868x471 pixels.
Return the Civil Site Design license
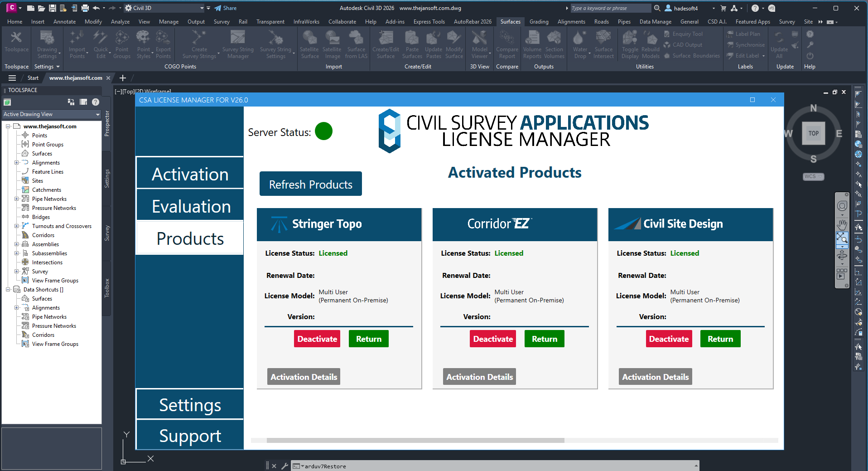tap(720, 339)
